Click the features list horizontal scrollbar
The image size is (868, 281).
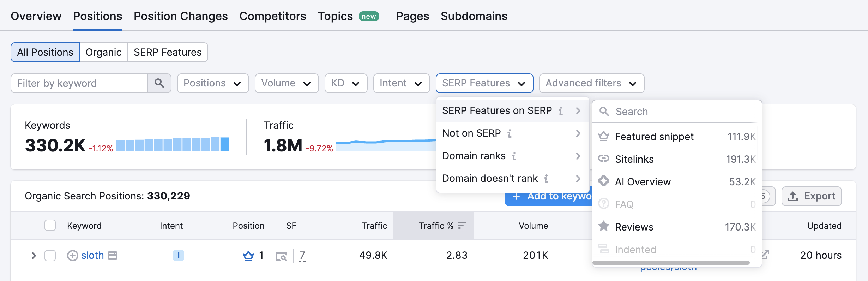click(x=671, y=263)
